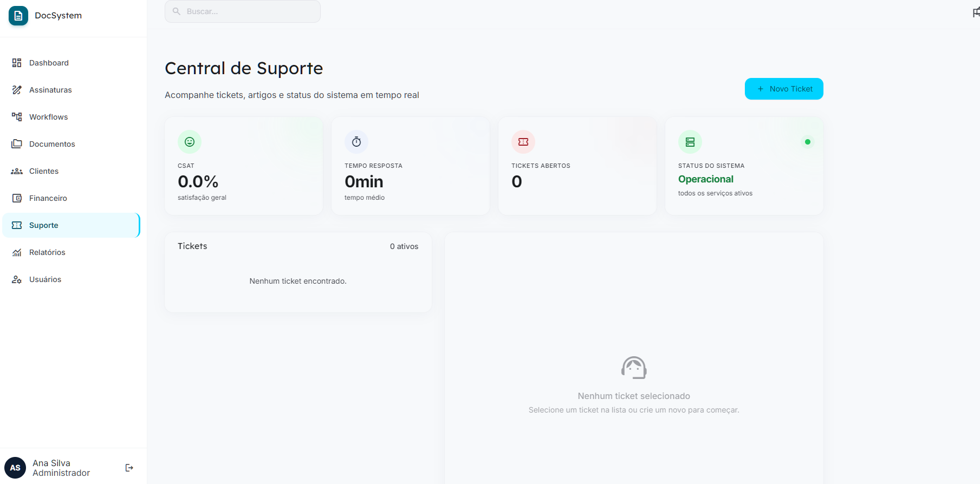This screenshot has height=484, width=980.
Task: Click the Tickets Abertos red ticket icon
Action: point(523,142)
